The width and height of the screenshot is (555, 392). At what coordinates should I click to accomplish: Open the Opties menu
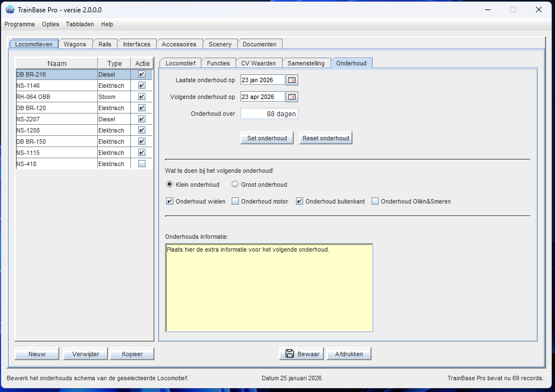tap(50, 24)
